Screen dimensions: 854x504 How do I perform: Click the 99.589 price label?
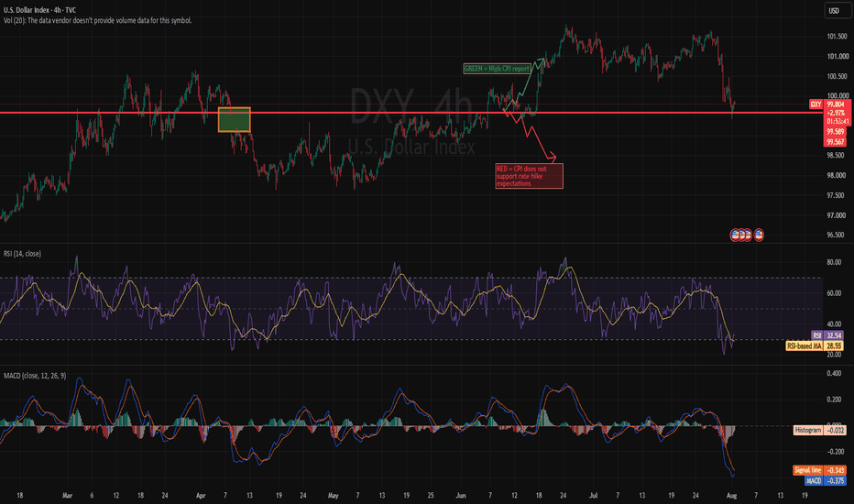[x=836, y=131]
